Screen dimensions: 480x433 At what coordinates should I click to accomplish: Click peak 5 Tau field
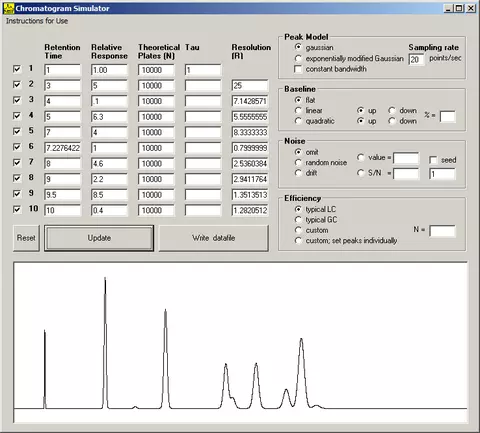(x=203, y=132)
